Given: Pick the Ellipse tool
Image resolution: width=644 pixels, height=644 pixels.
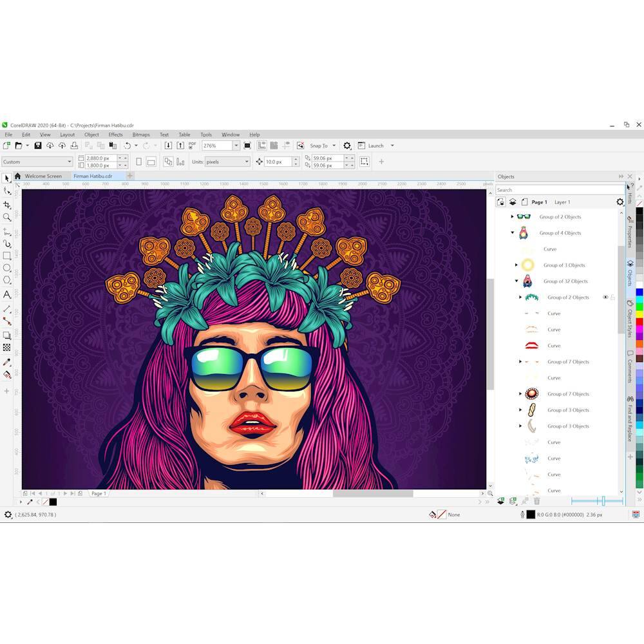Looking at the screenshot, I should tap(7, 268).
